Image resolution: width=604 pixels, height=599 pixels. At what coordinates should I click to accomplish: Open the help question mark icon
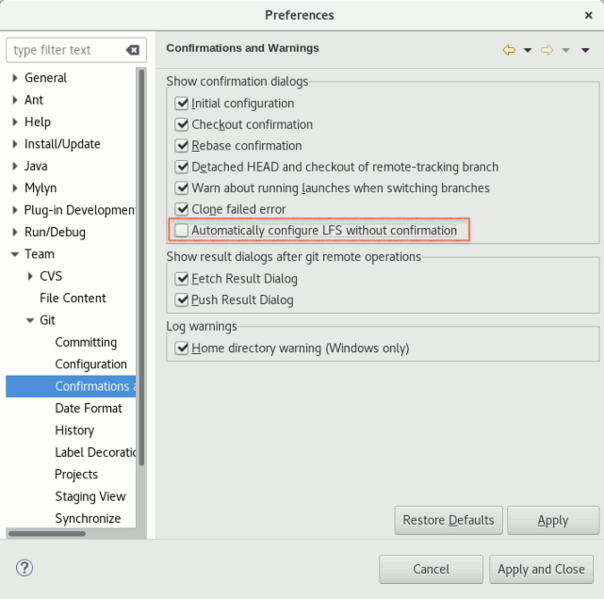click(24, 568)
